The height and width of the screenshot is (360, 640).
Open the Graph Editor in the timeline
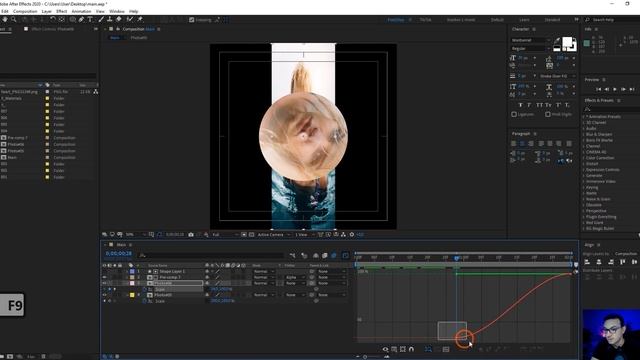coord(345,256)
